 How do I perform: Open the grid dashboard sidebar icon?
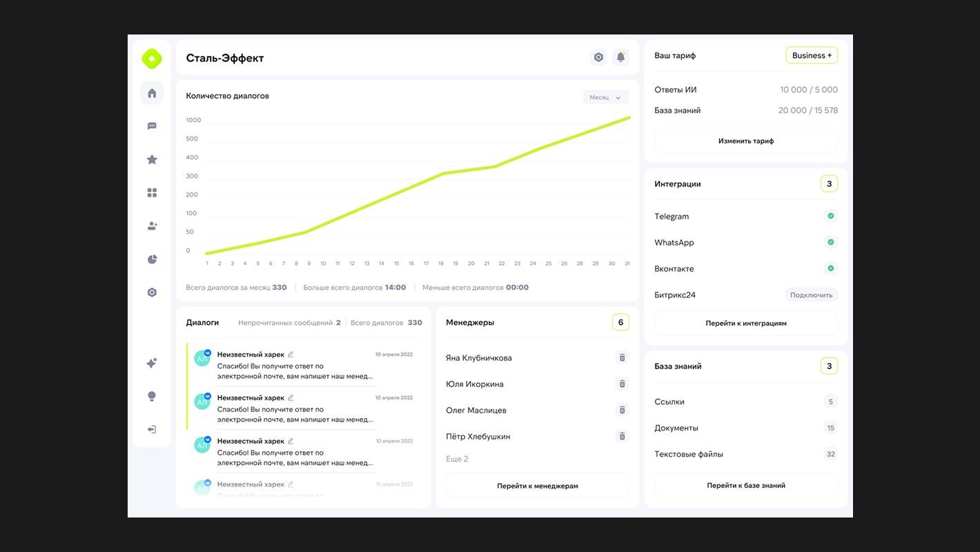click(152, 193)
